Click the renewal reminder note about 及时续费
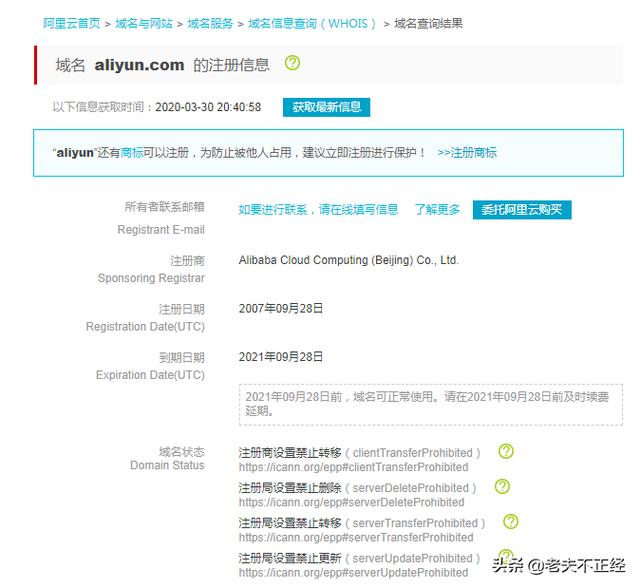This screenshot has height=588, width=640. [x=431, y=404]
